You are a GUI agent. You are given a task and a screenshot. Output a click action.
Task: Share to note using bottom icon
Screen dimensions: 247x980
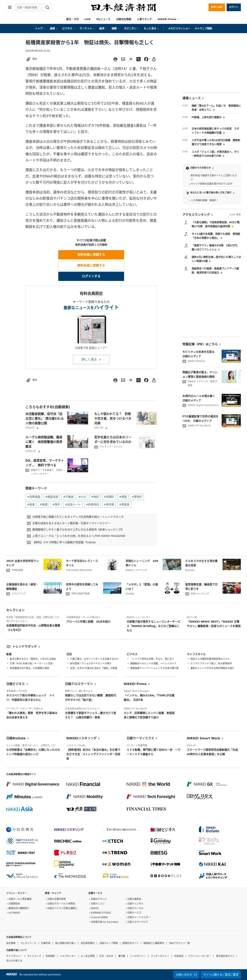(x=131, y=380)
